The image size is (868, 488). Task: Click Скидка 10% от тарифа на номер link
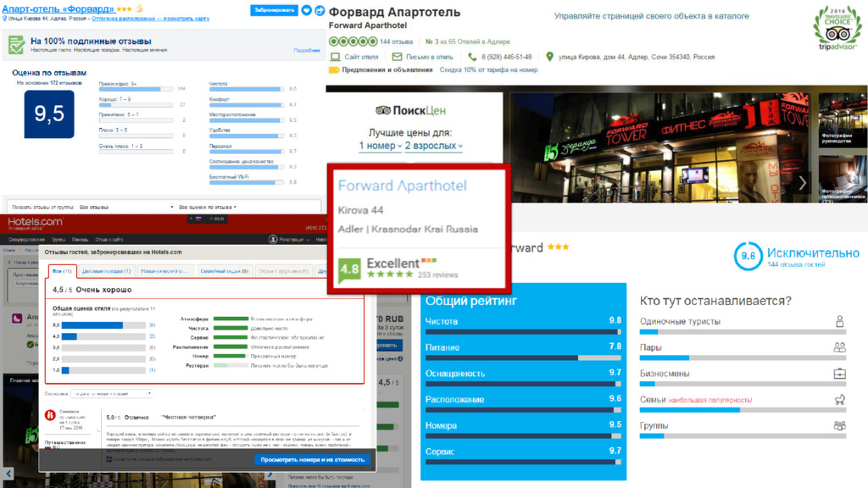(x=489, y=70)
